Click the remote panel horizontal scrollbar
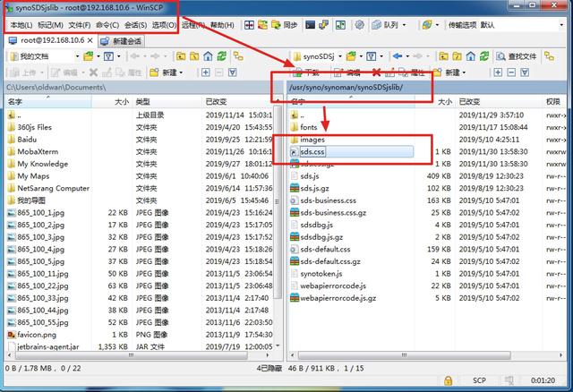Screen dimensions: 573x392 (x=404, y=355)
